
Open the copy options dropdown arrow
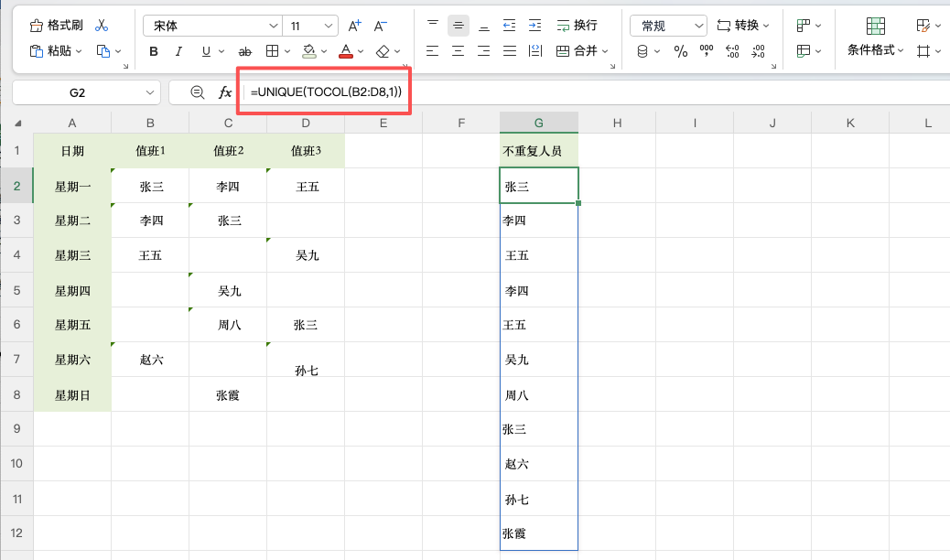click(118, 51)
